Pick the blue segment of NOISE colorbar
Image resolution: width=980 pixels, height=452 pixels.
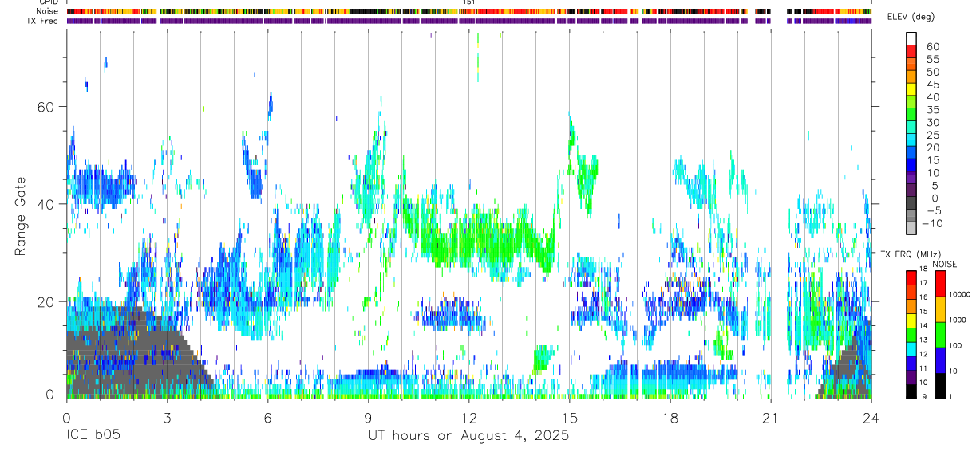point(940,360)
